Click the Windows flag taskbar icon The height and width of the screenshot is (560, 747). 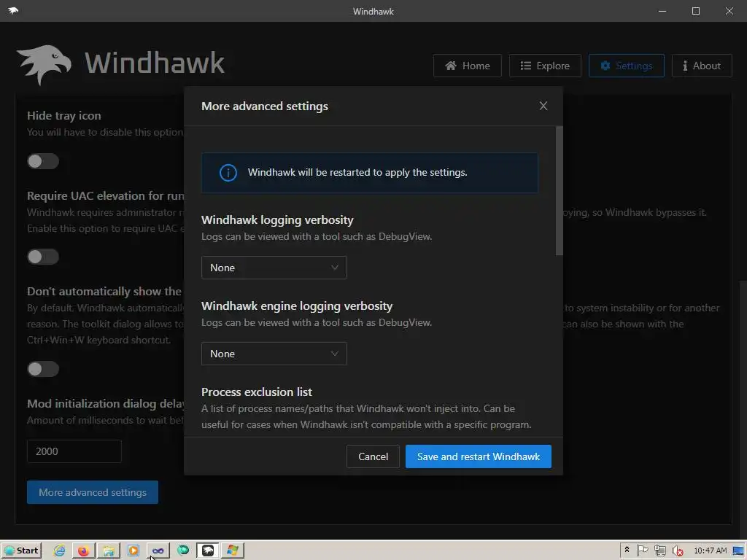pyautogui.click(x=233, y=551)
